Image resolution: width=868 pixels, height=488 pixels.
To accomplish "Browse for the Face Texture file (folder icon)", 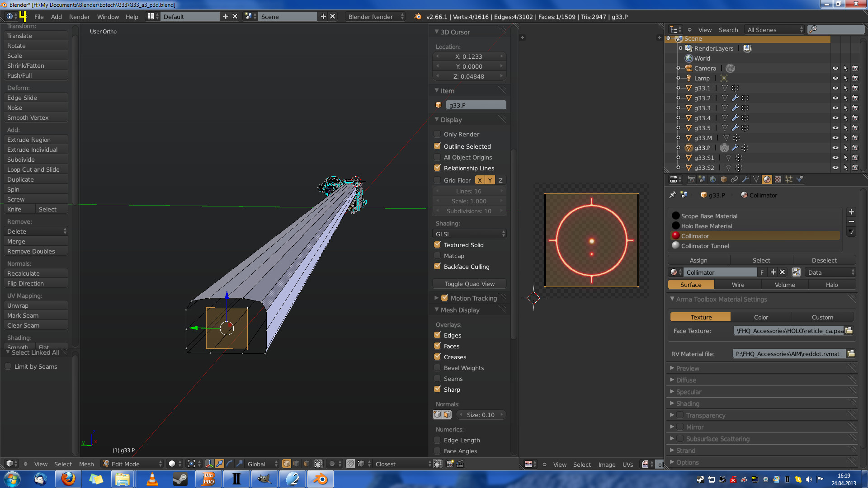I will (x=849, y=331).
